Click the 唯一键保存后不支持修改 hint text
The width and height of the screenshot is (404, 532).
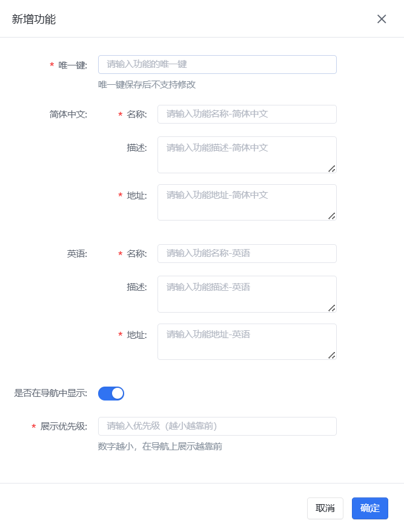147,85
